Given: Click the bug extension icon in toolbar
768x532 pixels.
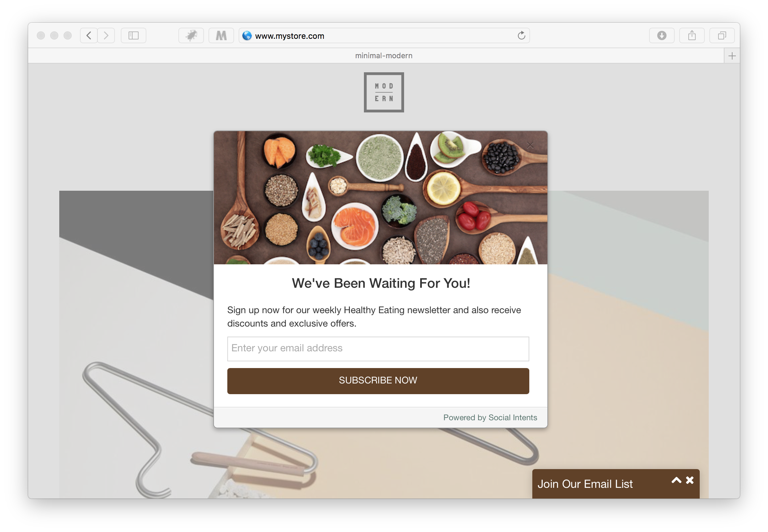Looking at the screenshot, I should pyautogui.click(x=191, y=35).
